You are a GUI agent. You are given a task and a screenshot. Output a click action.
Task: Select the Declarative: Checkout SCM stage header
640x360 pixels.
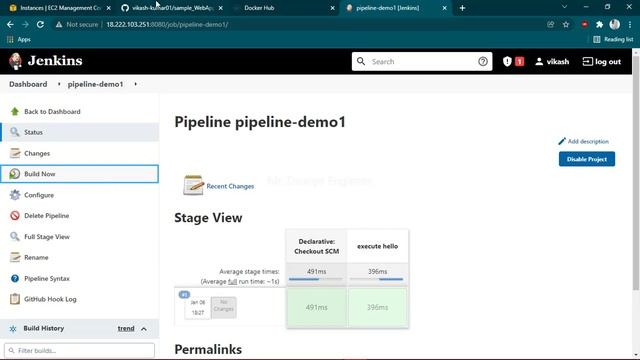point(316,247)
